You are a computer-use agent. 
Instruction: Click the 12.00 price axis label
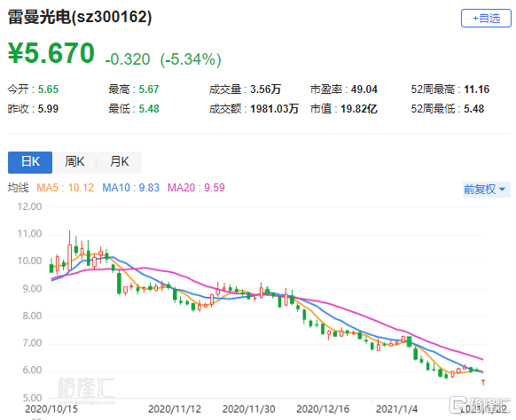pos(29,206)
